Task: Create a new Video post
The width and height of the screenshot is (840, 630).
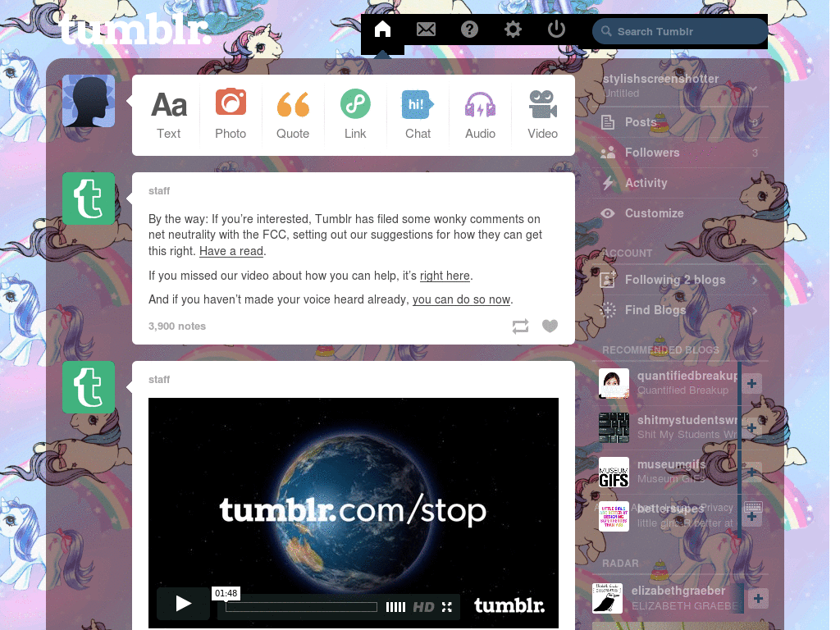Action: tap(543, 115)
